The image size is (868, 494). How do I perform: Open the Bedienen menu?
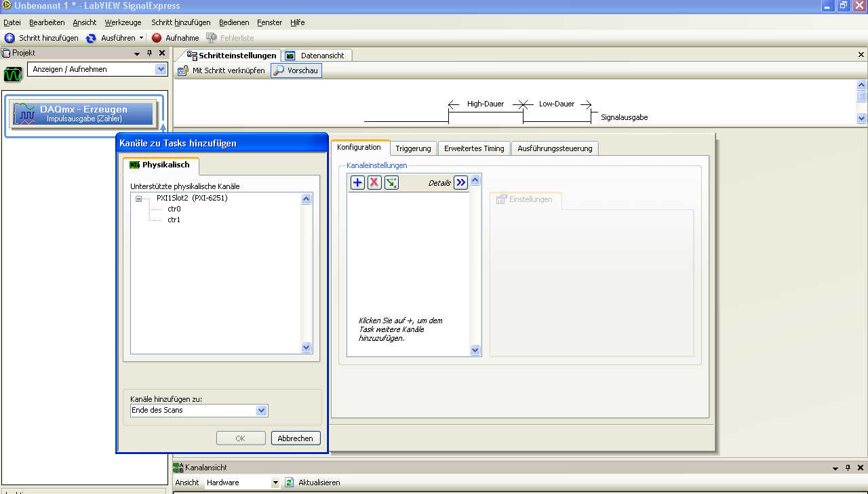pyautogui.click(x=234, y=22)
